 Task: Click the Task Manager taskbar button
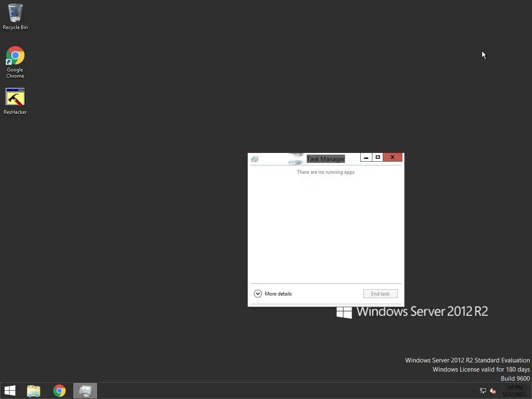click(85, 391)
